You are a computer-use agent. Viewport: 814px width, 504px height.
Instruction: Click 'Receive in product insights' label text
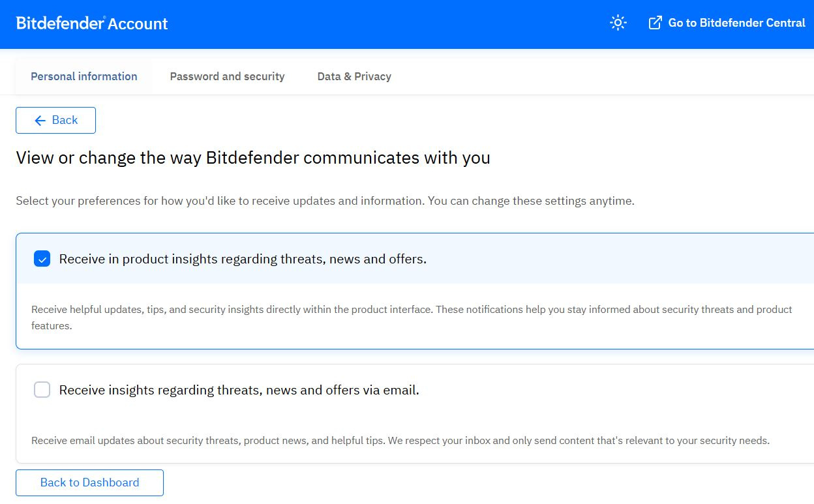(243, 259)
